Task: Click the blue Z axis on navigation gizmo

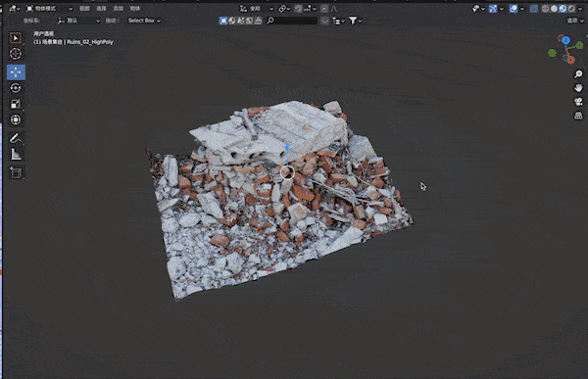Action: [565, 40]
